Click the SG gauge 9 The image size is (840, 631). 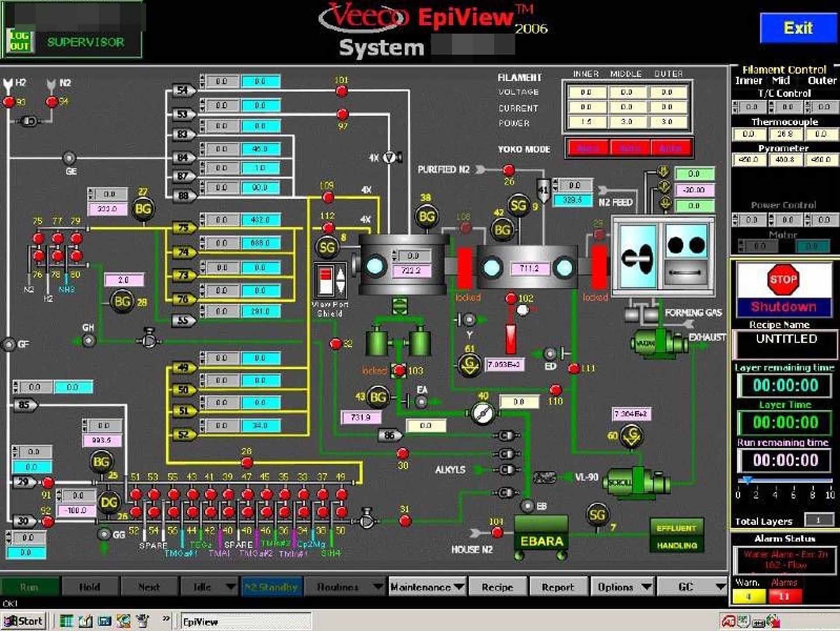518,205
